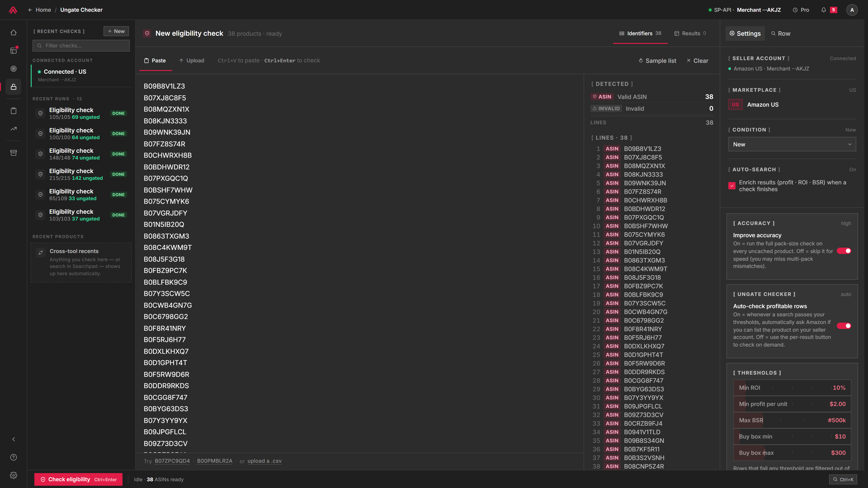Select the Paste tab
The height and width of the screenshot is (488, 868).
pyautogui.click(x=155, y=60)
